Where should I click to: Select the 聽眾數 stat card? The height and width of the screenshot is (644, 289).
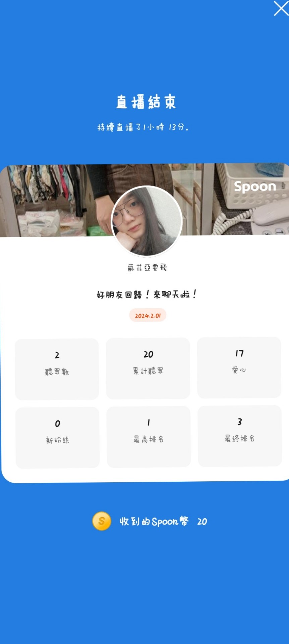point(57,369)
